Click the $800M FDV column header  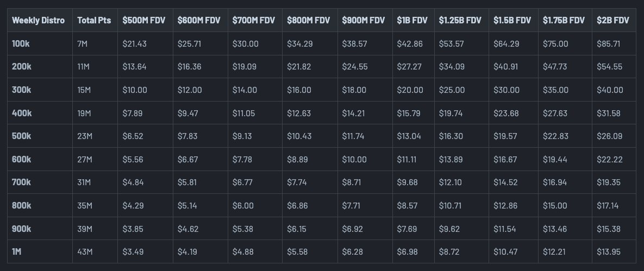pos(308,21)
